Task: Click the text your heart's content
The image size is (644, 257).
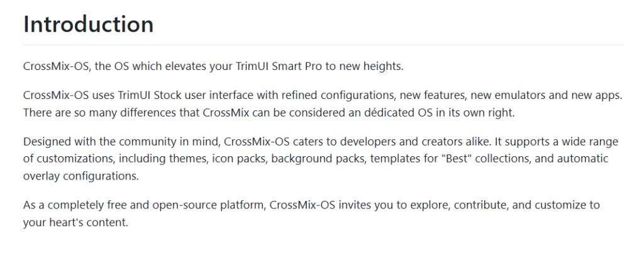Action: click(75, 222)
